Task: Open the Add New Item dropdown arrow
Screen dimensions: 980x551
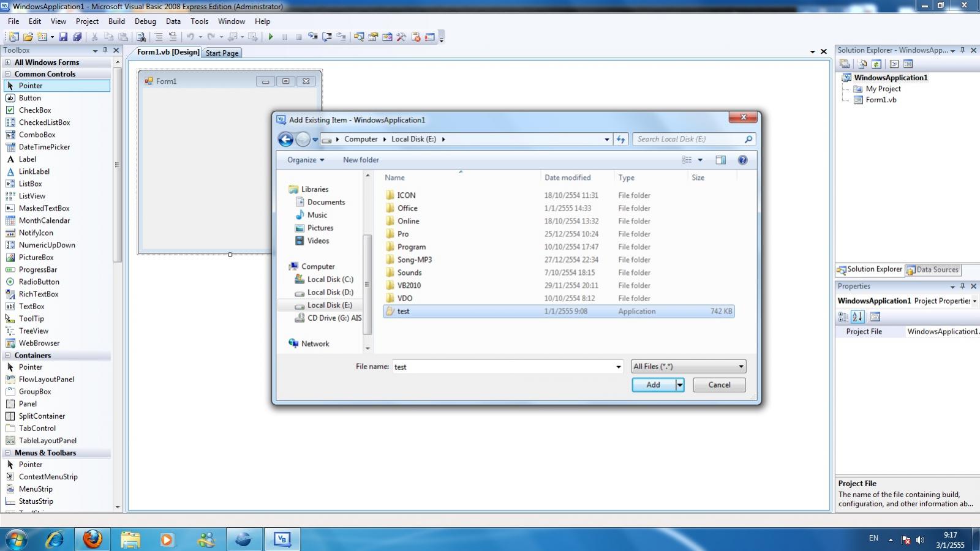Action: pyautogui.click(x=52, y=37)
